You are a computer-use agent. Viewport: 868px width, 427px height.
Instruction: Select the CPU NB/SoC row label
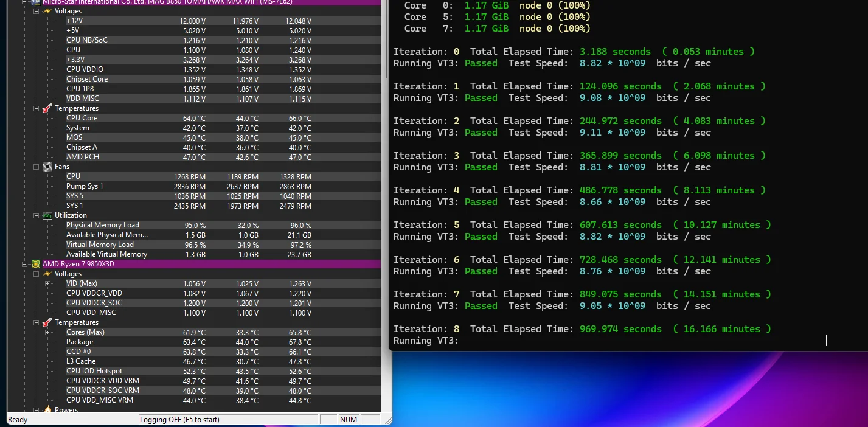pos(87,40)
